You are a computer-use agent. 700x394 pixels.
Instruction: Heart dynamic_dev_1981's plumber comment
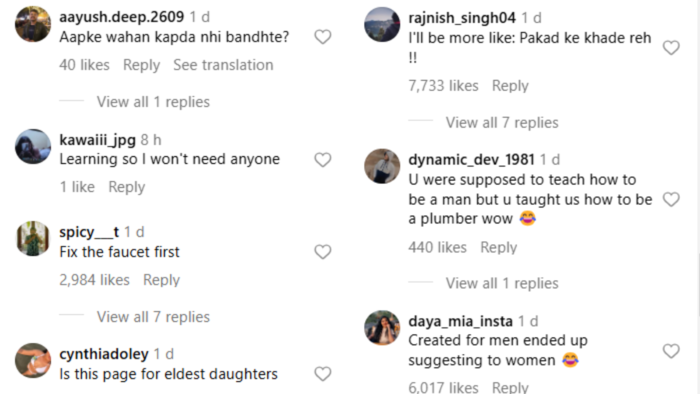[x=671, y=199]
